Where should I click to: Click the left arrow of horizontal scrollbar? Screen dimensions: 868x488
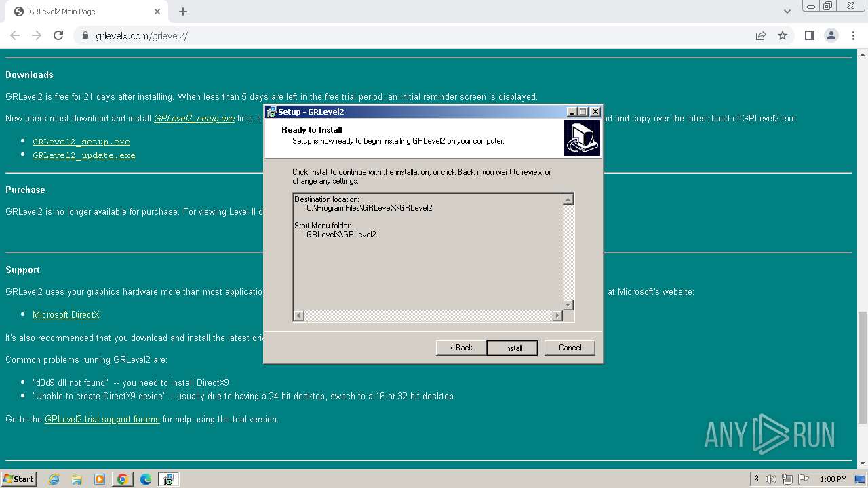pyautogui.click(x=299, y=316)
